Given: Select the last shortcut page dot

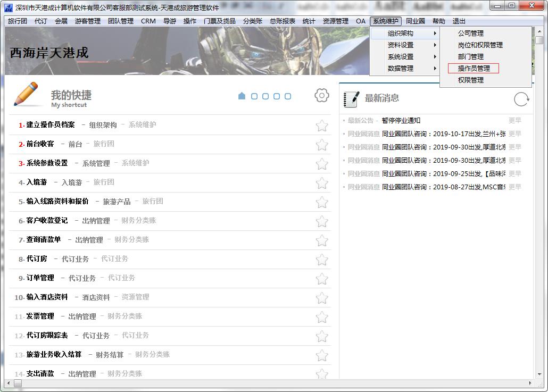Looking at the screenshot, I should point(288,96).
